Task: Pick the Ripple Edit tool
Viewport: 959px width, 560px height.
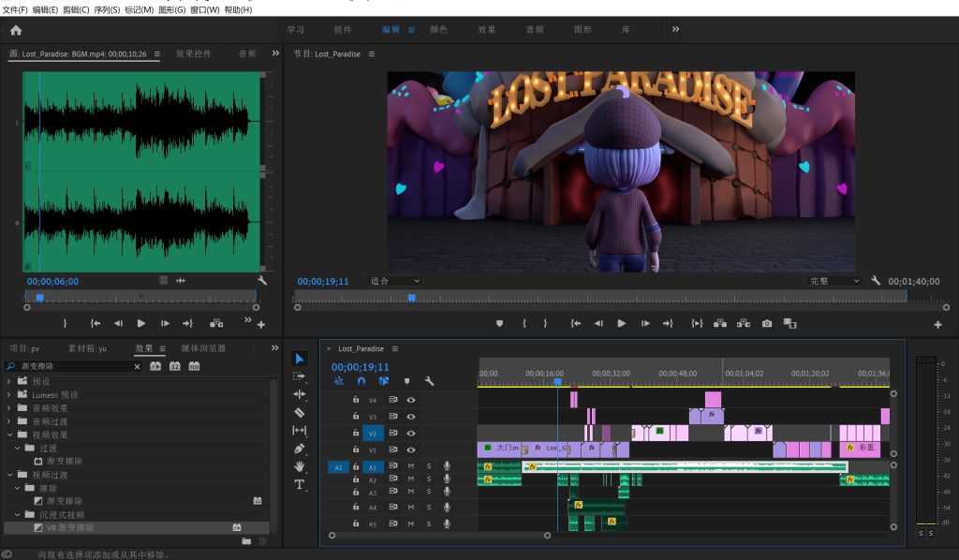Action: click(299, 394)
